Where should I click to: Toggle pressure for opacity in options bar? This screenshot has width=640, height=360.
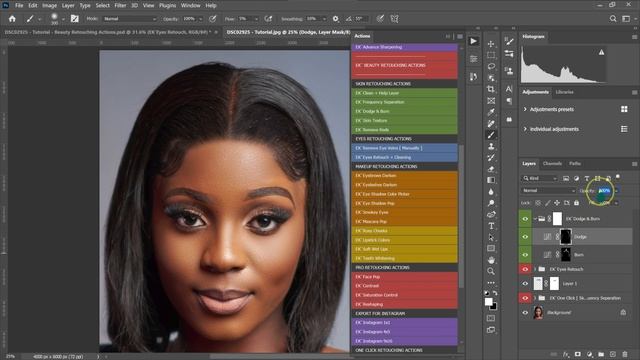point(213,19)
